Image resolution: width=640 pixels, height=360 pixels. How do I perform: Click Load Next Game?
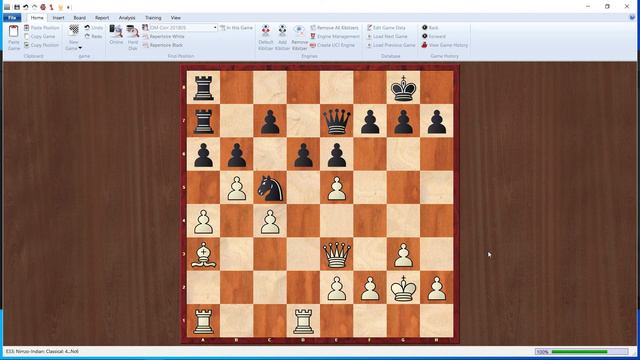(387, 36)
